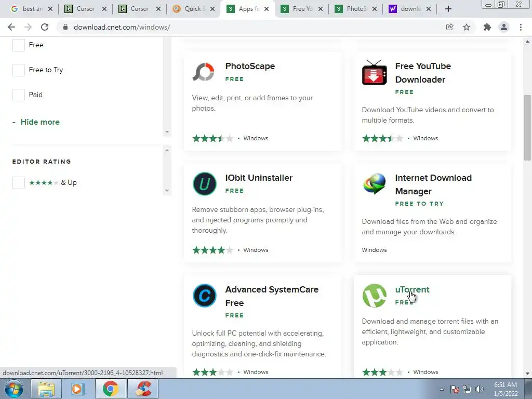Image resolution: width=532 pixels, height=399 pixels.
Task: Open the taskbar clock and date
Action: (506, 389)
